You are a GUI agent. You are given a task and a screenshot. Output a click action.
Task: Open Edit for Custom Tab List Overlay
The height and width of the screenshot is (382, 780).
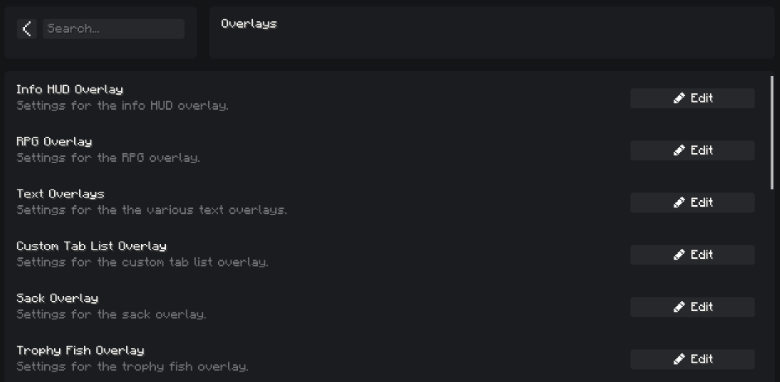click(692, 255)
